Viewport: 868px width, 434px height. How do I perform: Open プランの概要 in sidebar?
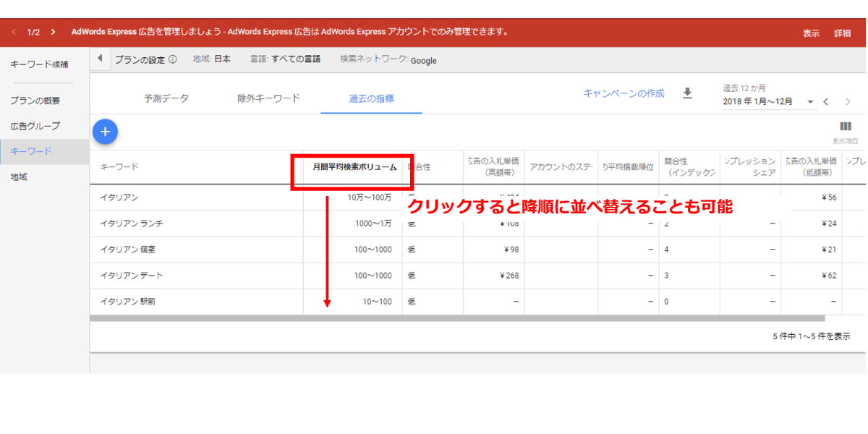35,101
